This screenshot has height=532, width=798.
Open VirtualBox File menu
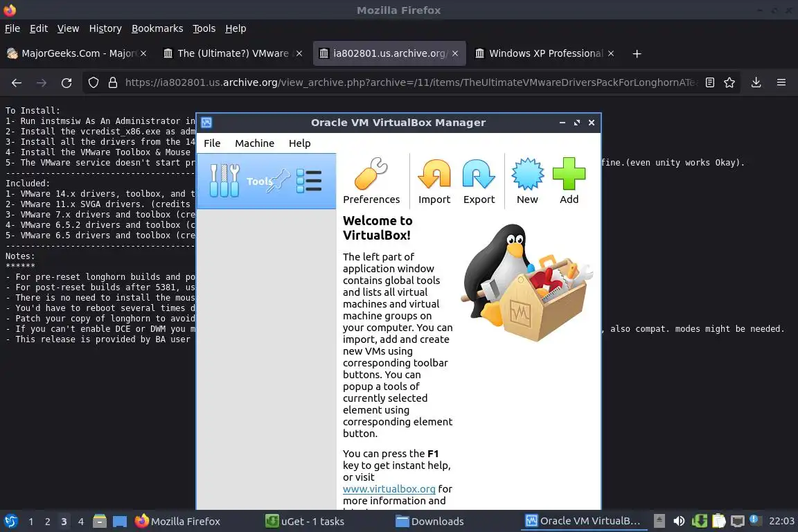tap(212, 143)
